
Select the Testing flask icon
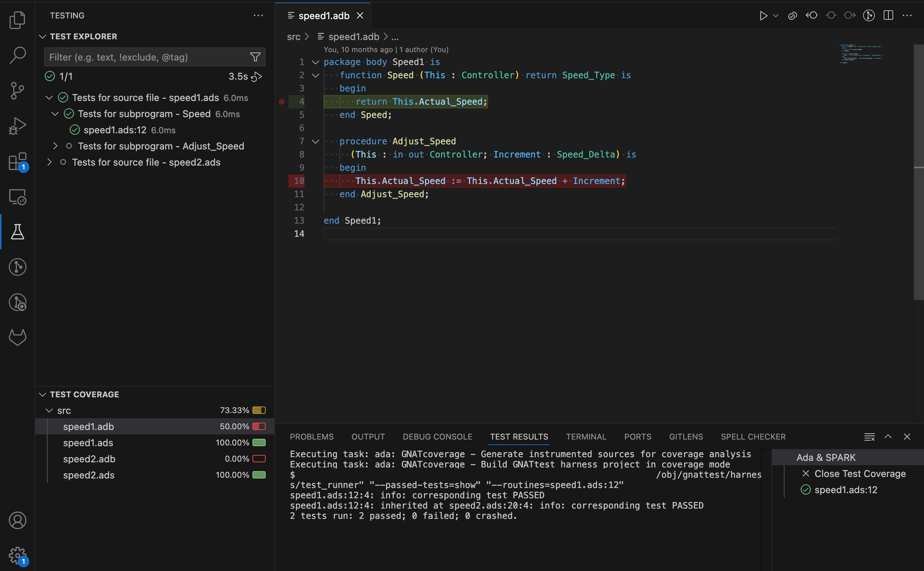(x=17, y=231)
